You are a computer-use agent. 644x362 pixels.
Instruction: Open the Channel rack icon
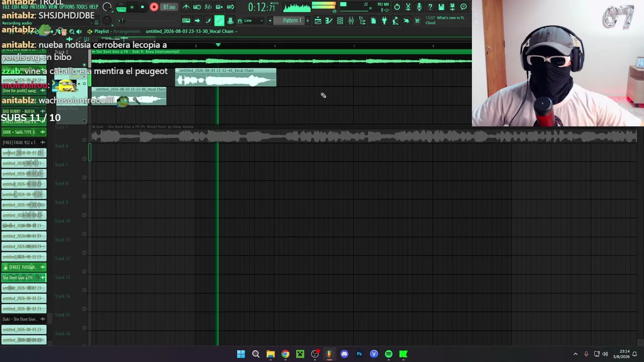(x=340, y=21)
